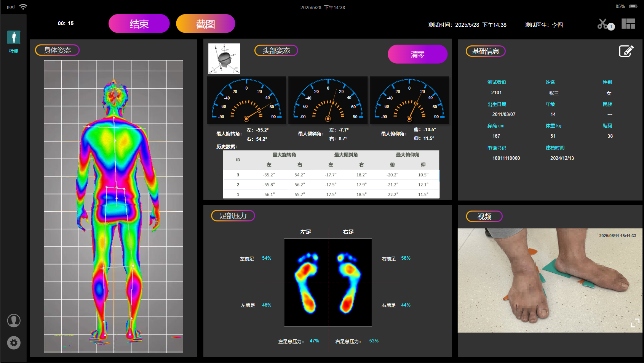Open the dashboard layout grid icon
644x363 pixels.
[628, 24]
